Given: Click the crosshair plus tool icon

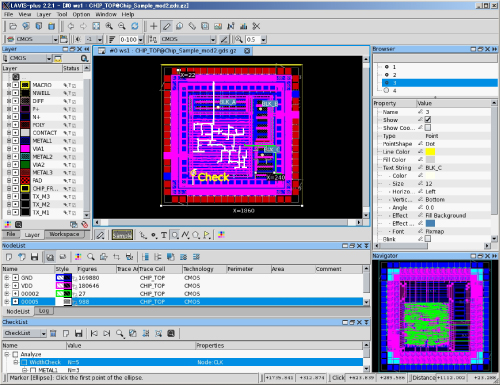Looking at the screenshot, I should 153,26.
